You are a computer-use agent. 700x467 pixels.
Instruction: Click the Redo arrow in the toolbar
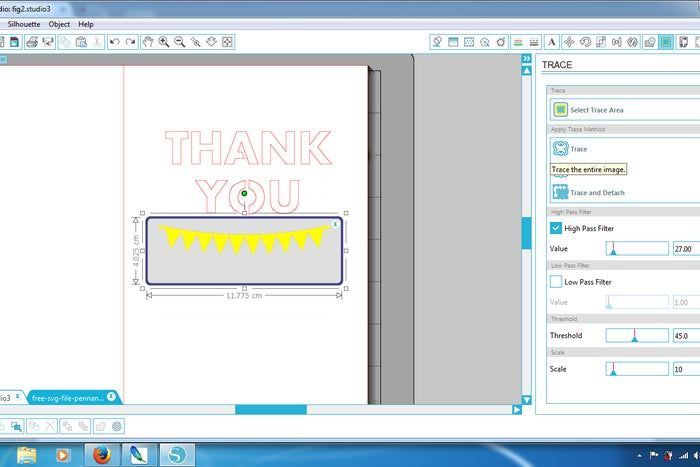click(x=130, y=42)
